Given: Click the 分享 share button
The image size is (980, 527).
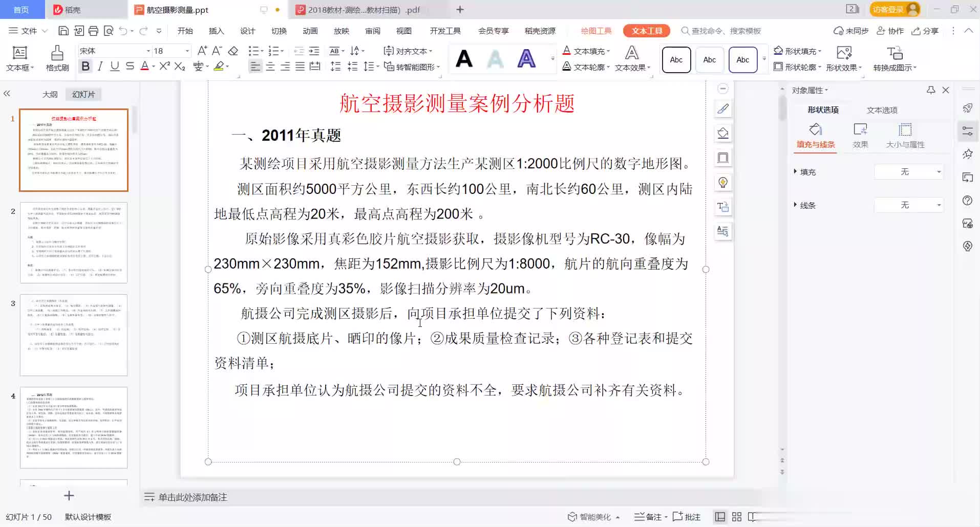Looking at the screenshot, I should click(925, 31).
